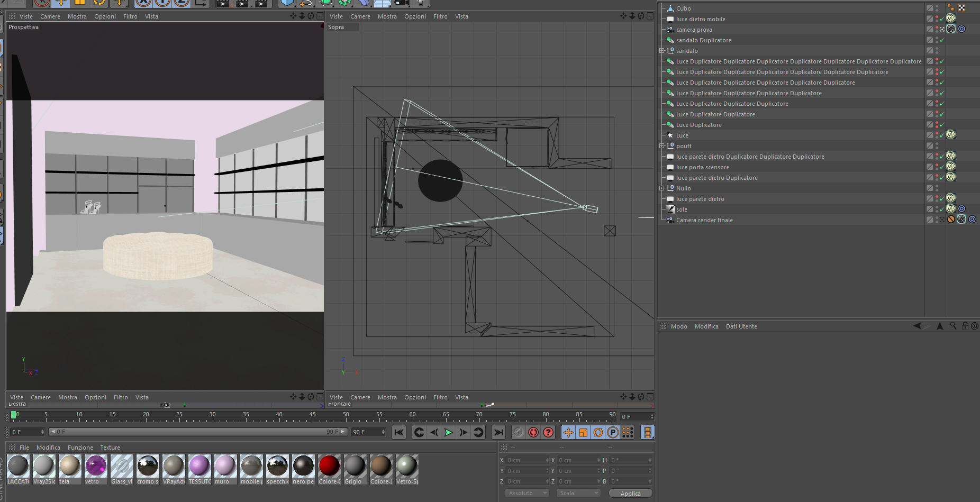The width and height of the screenshot is (980, 502).
Task: Expand the sandalo object hierarchy
Action: (661, 51)
